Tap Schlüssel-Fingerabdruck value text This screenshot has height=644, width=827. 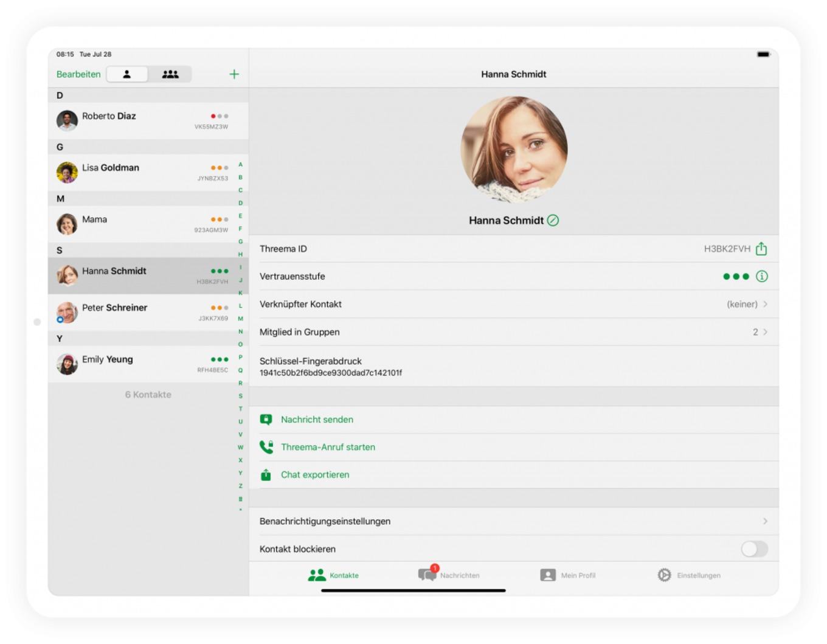[331, 373]
